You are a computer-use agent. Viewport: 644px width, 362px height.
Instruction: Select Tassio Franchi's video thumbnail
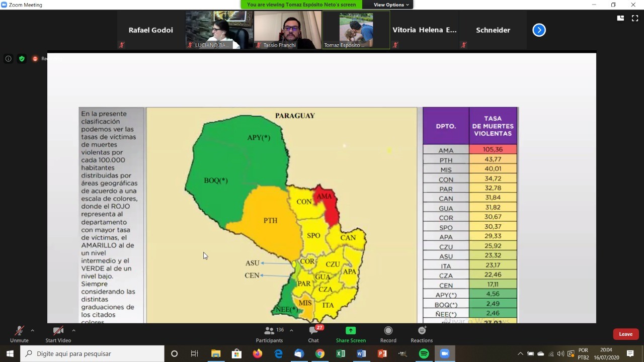click(287, 30)
